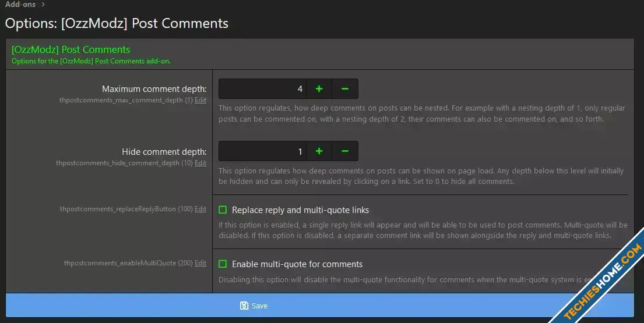Screen dimensions: 644x323
Task: Click the floppy disk Save icon
Action: point(244,306)
